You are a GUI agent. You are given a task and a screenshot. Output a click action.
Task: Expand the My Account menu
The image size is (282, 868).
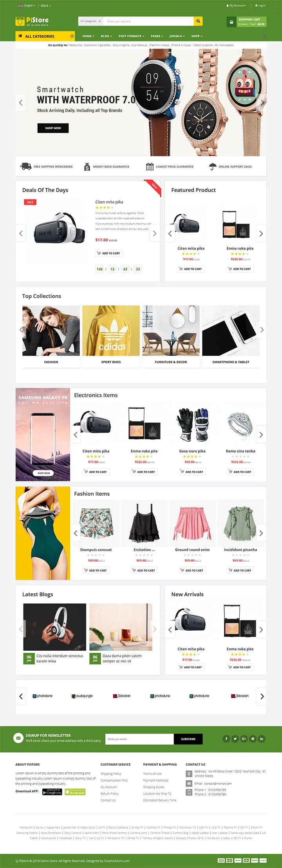point(236,5)
